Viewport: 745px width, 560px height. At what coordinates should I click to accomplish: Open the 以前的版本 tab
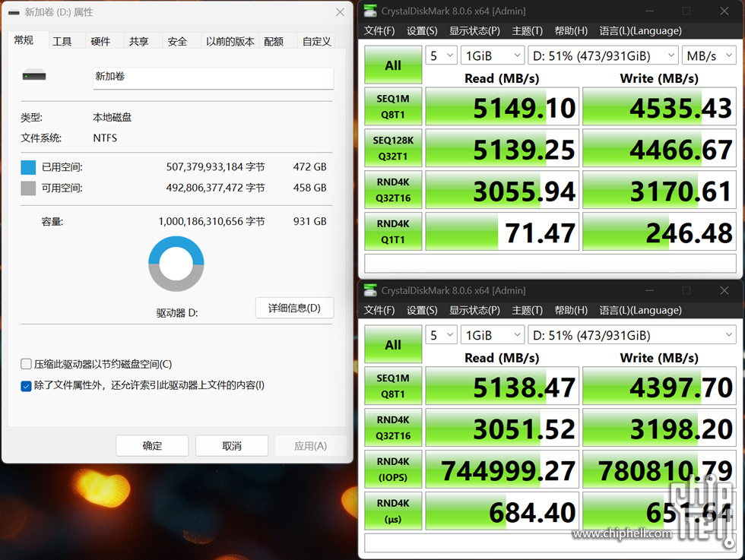click(x=230, y=41)
